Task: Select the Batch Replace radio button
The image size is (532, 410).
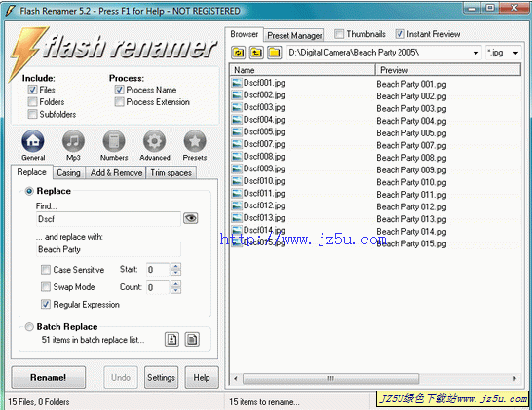Action: [x=29, y=327]
